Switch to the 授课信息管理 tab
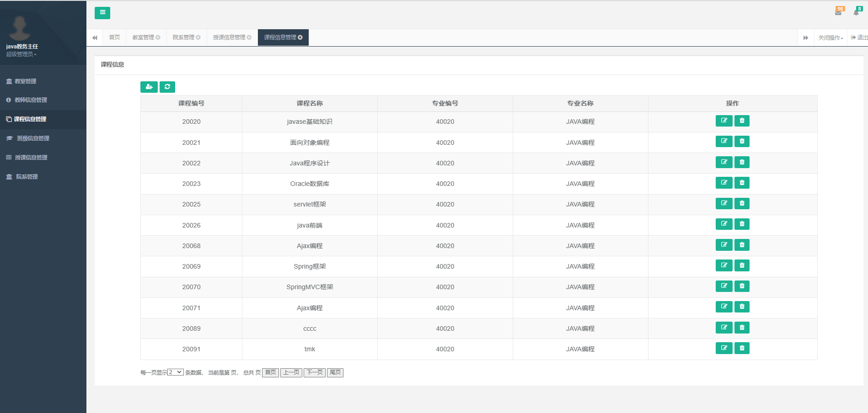868x413 pixels. coord(229,37)
